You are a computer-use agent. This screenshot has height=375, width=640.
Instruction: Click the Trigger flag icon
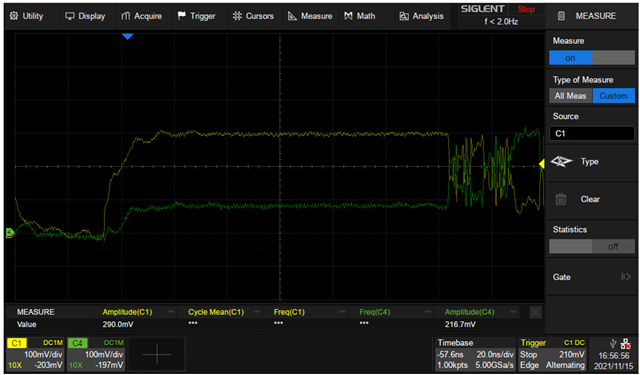tap(181, 16)
